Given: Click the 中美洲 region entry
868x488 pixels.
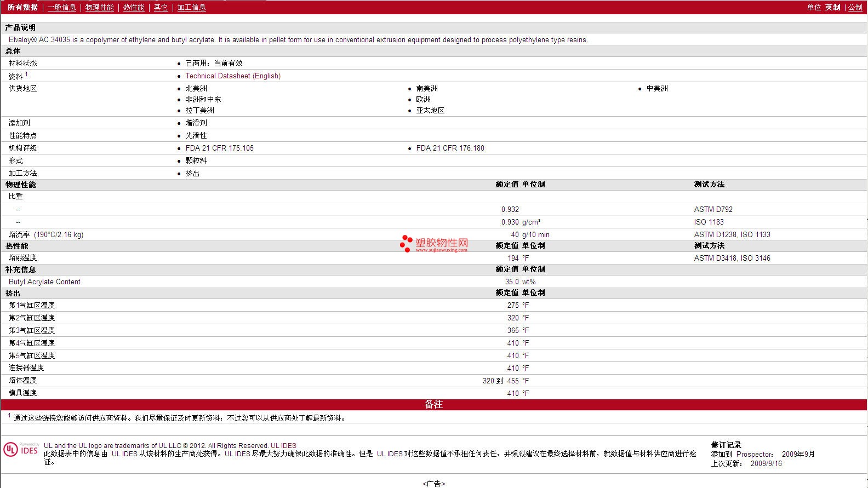Looking at the screenshot, I should coord(657,89).
